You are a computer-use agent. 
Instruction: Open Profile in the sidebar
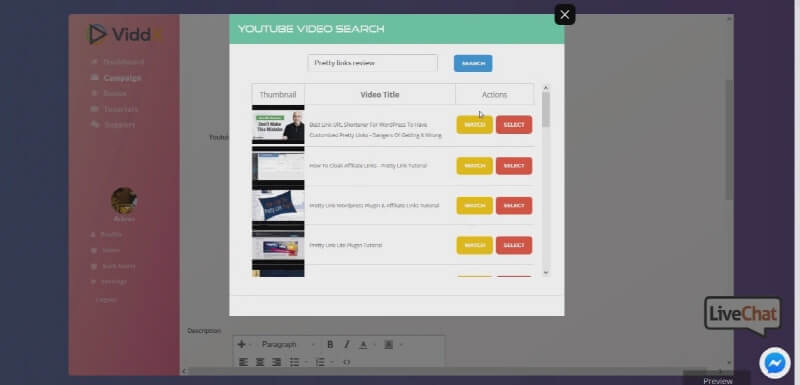[x=111, y=235]
